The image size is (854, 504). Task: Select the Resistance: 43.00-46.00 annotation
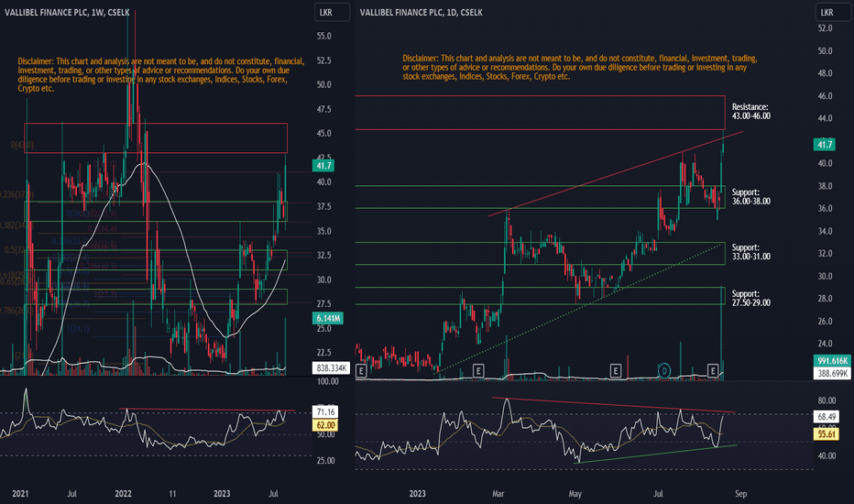click(x=751, y=112)
